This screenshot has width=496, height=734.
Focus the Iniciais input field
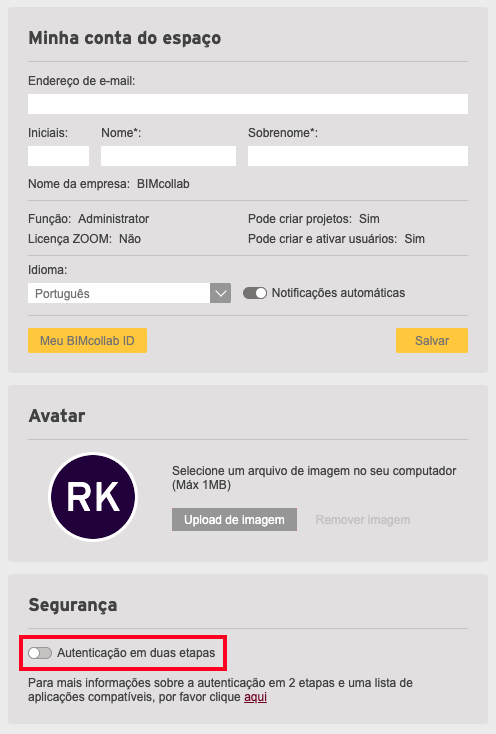(58, 156)
